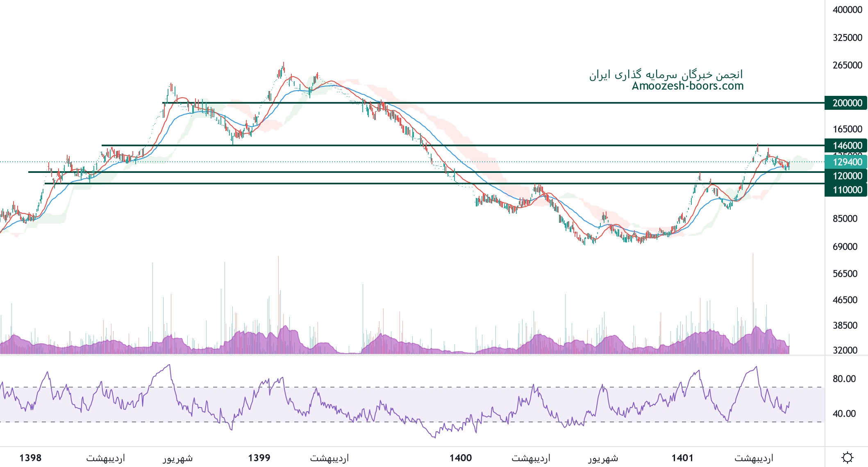Click the 1398 year label on time axis

(x=30, y=458)
